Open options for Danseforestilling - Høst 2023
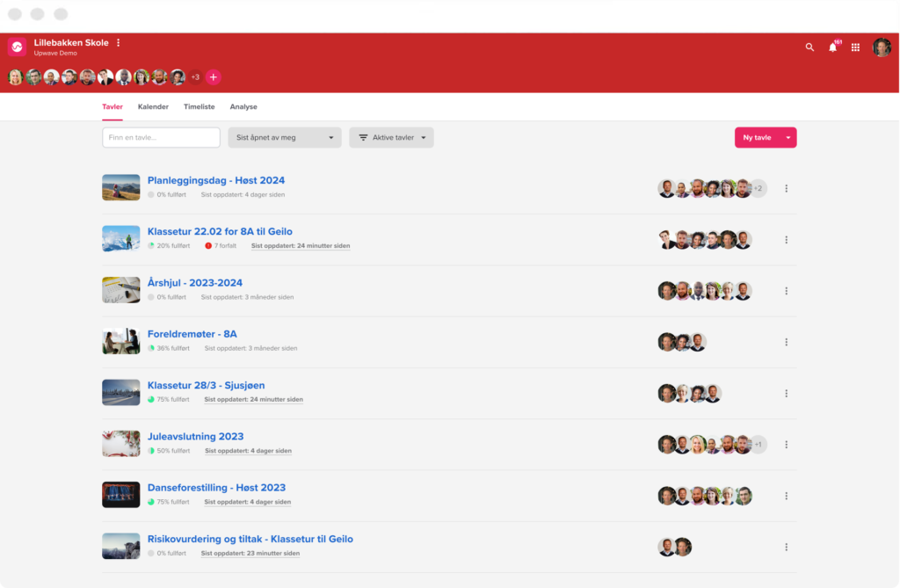 pyautogui.click(x=787, y=496)
